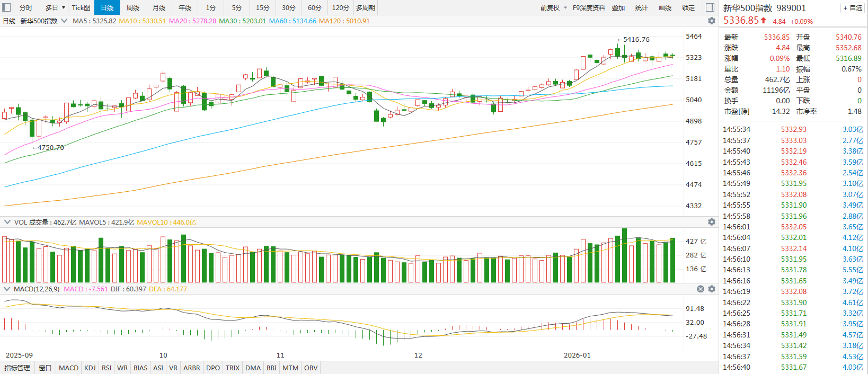Switch to the 周线 weekly tab
This screenshot has height=374, width=868.
tap(133, 7)
